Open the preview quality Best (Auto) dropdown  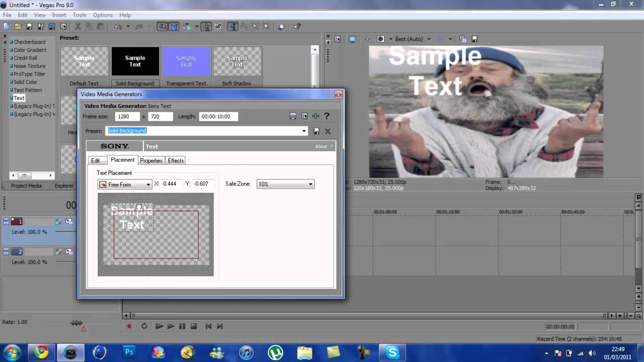coord(413,39)
